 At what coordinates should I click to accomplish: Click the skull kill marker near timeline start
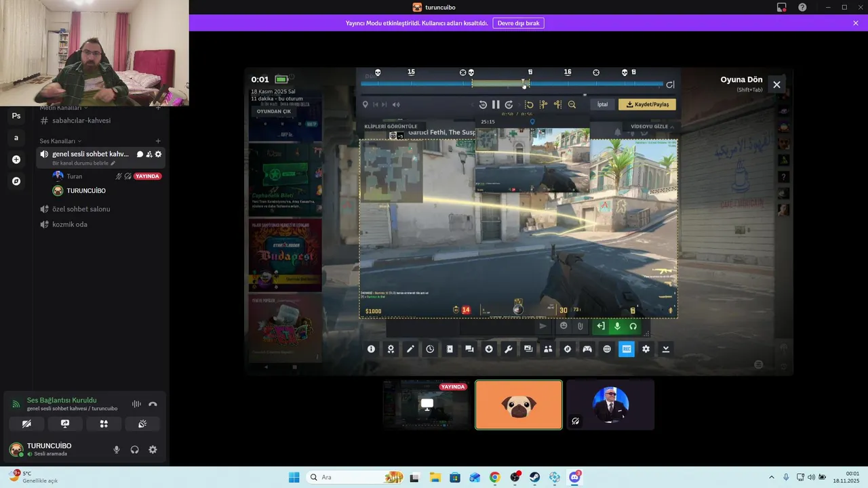(378, 73)
